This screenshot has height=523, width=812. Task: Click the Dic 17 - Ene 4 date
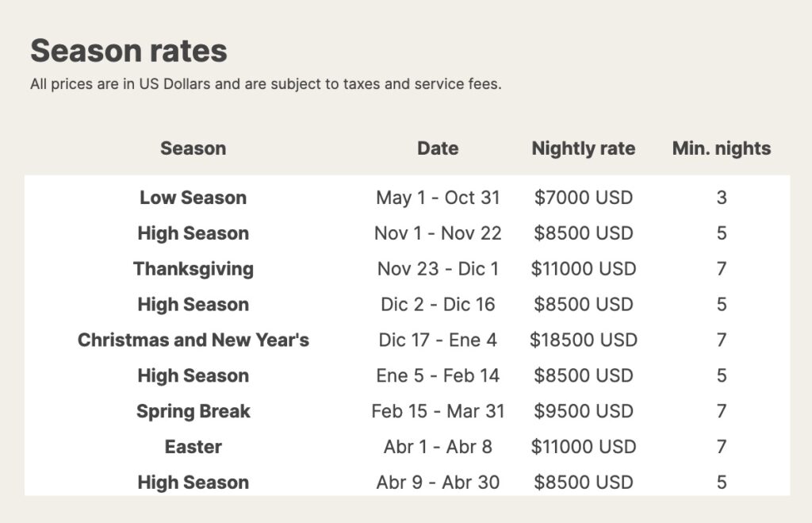click(438, 340)
